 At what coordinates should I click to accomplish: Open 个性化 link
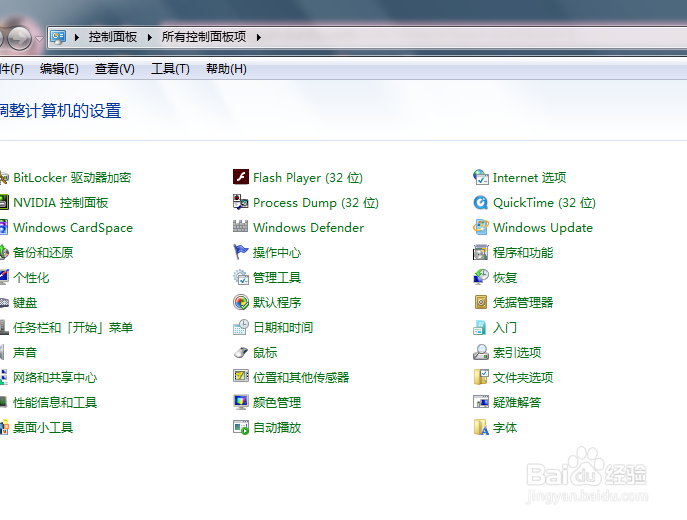31,277
